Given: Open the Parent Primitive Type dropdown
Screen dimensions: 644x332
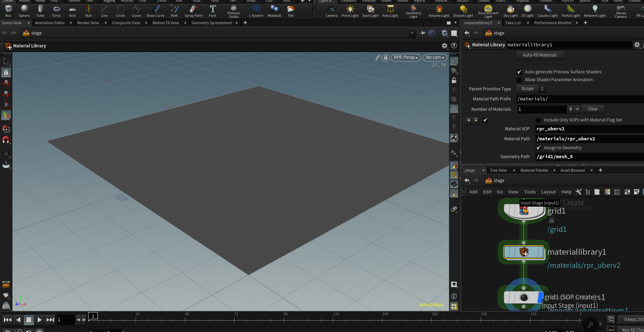Looking at the screenshot, I should (531, 89).
